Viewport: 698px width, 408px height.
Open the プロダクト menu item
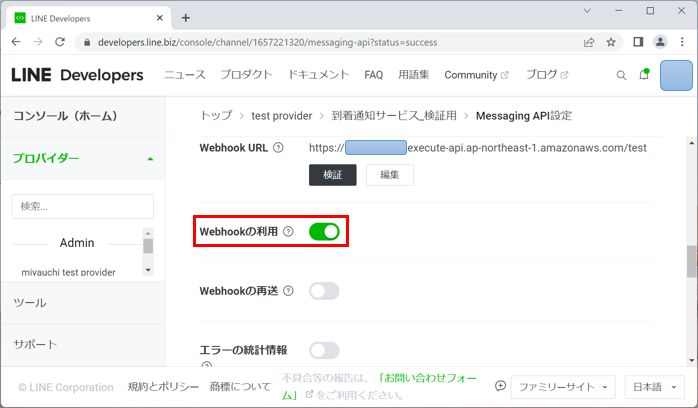click(x=246, y=75)
